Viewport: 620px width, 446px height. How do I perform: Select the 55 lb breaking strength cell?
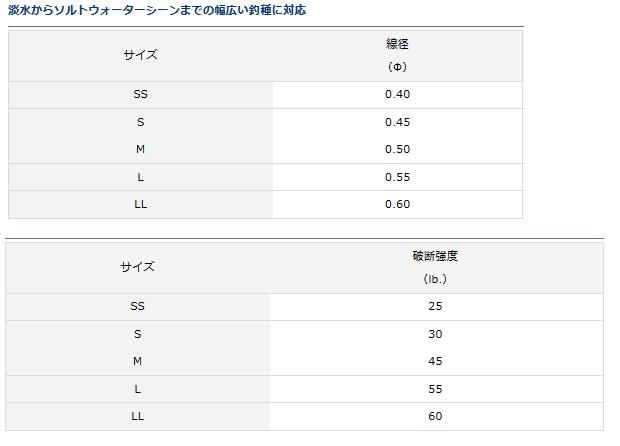[435, 389]
